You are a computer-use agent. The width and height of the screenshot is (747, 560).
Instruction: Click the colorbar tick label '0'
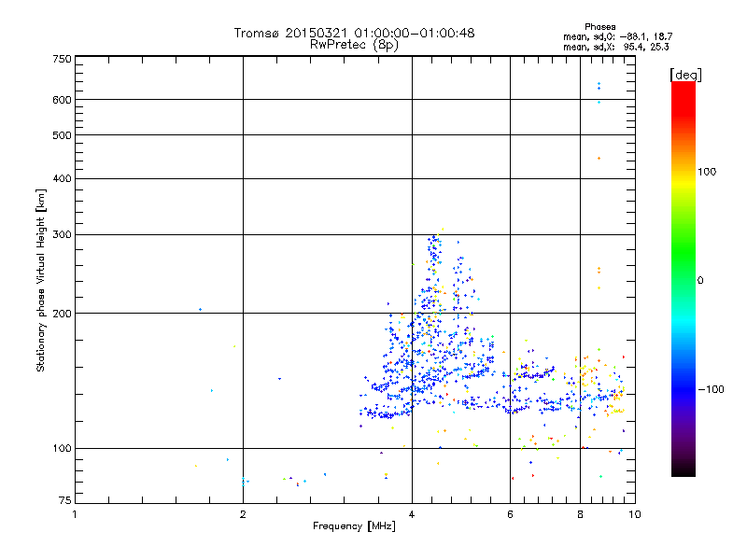click(x=700, y=281)
